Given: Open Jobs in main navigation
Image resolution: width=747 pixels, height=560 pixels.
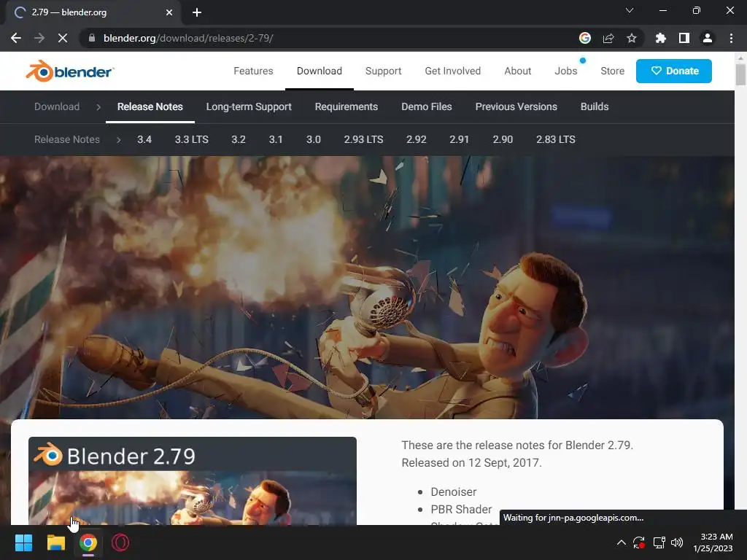Looking at the screenshot, I should (566, 71).
